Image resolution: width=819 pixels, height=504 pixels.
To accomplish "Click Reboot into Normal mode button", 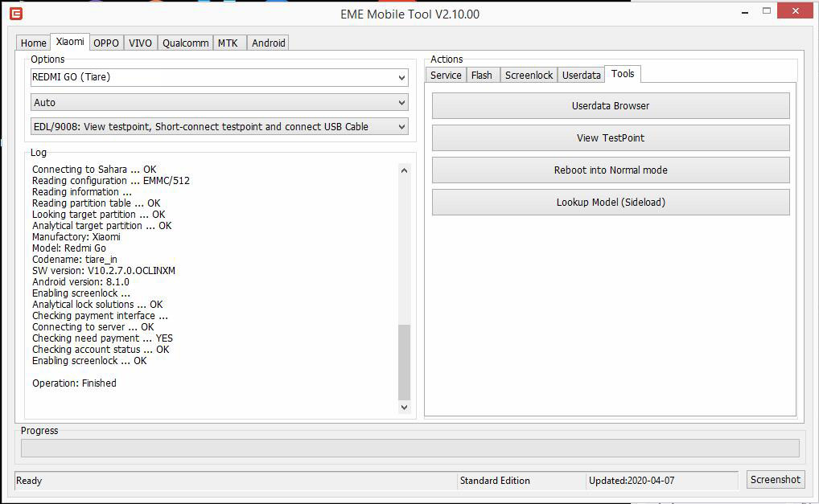I will pyautogui.click(x=611, y=170).
